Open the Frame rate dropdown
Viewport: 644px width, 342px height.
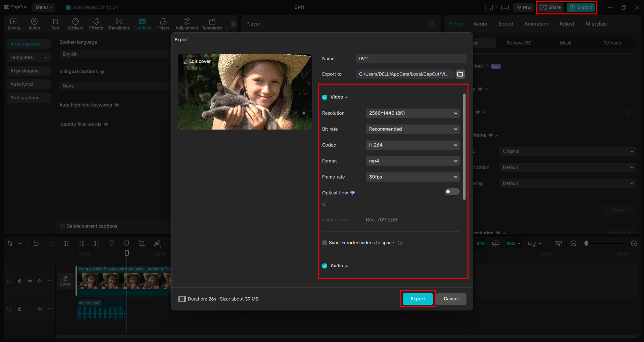click(x=412, y=177)
